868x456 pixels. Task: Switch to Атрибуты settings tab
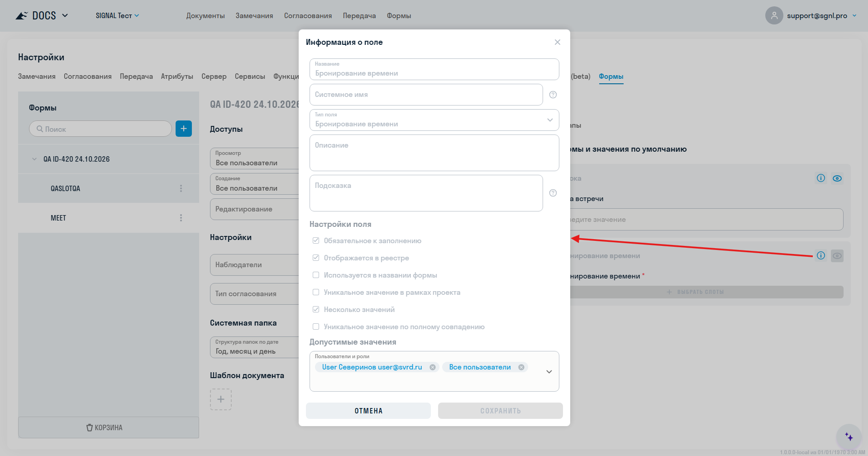tap(177, 77)
